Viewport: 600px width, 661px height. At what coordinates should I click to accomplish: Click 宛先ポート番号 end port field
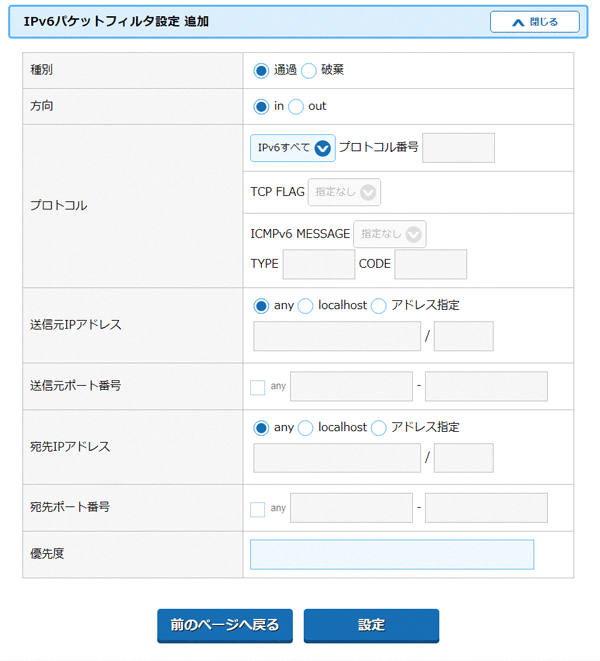pos(486,508)
